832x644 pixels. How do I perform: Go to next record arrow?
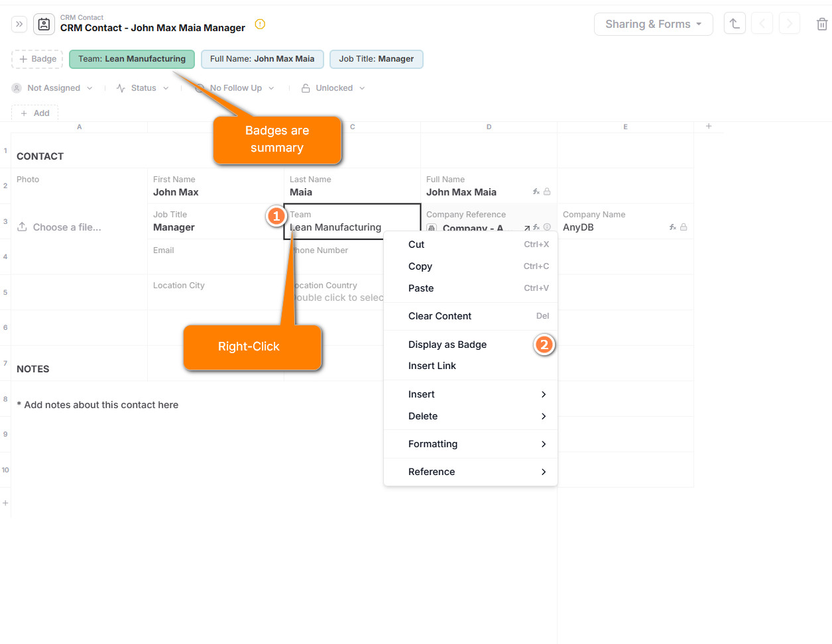tap(789, 24)
